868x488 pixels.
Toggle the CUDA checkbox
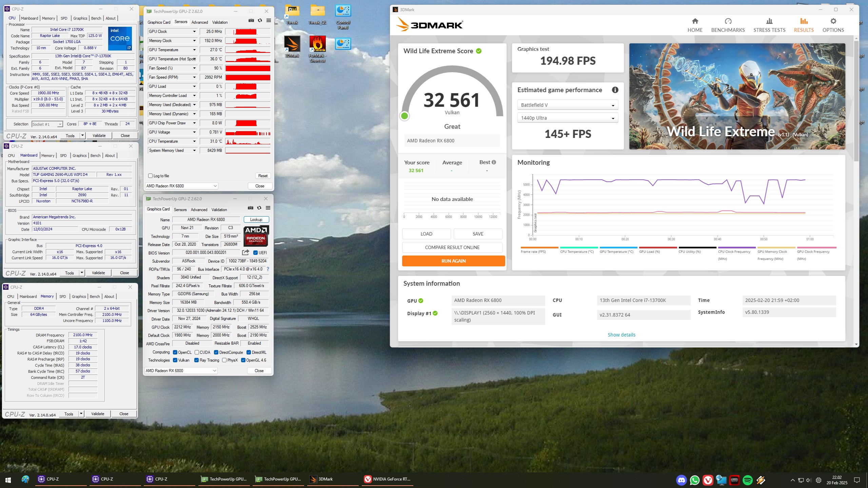197,352
